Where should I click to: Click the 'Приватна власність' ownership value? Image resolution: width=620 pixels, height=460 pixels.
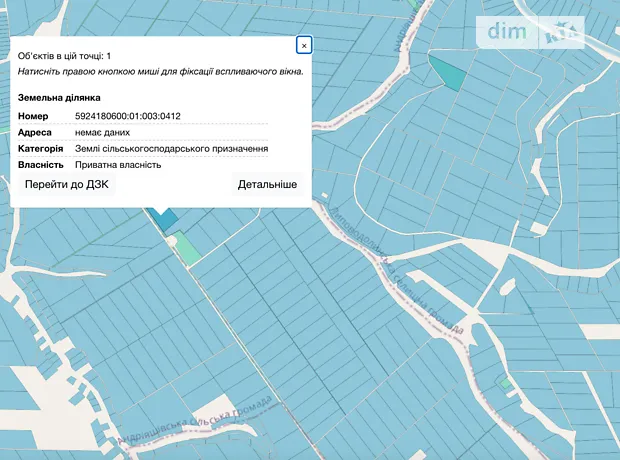(118, 164)
